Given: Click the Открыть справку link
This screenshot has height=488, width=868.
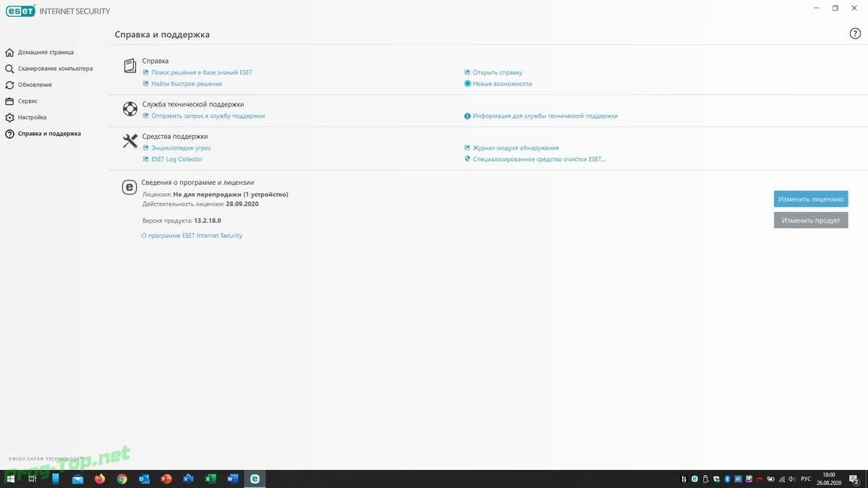Looking at the screenshot, I should point(497,72).
